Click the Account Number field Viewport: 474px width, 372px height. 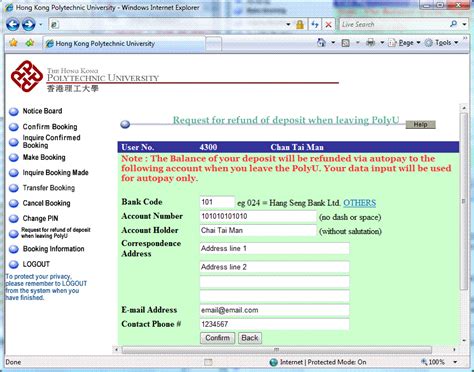[258, 216]
